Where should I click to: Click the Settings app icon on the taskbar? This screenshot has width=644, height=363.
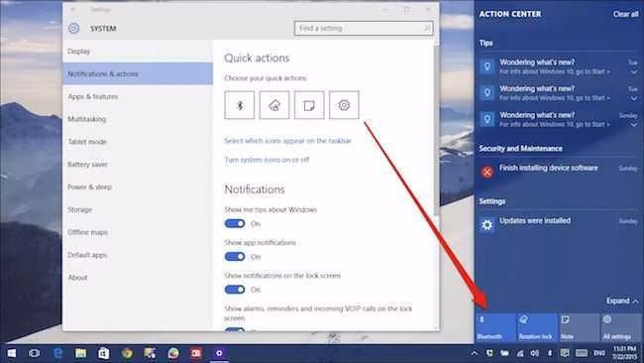[x=219, y=353]
